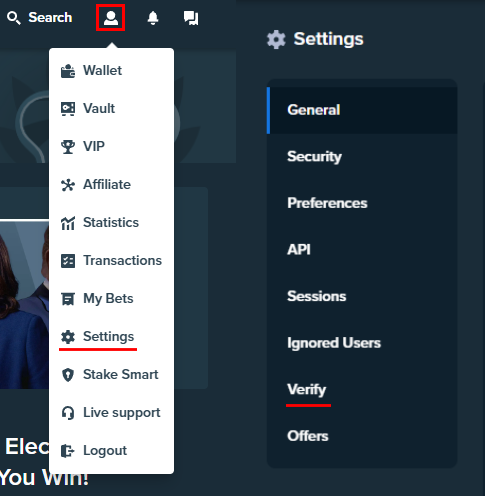Switch to the Security settings tab

(362, 157)
